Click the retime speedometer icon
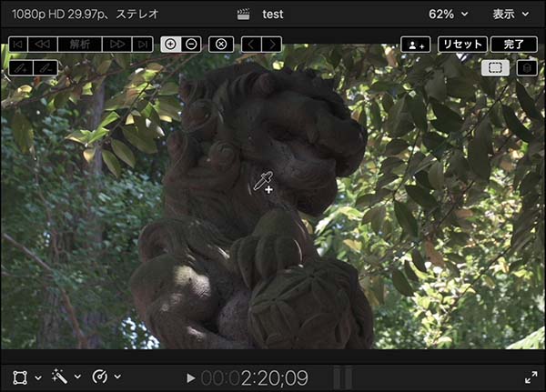This screenshot has width=546, height=392. 100,377
